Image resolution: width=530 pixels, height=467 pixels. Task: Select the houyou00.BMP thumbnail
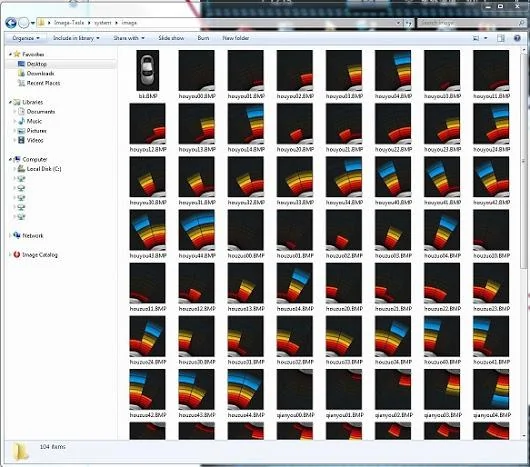point(196,71)
